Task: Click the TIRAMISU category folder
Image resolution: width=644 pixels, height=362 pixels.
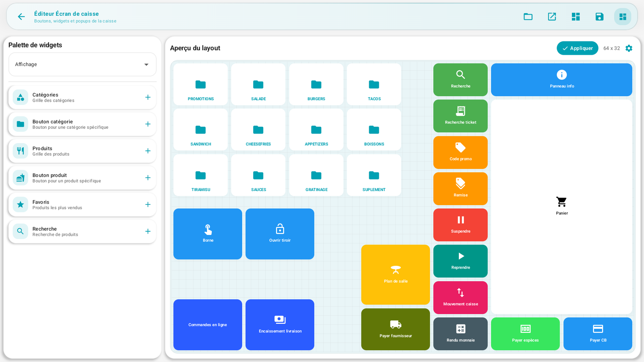Action: click(200, 175)
